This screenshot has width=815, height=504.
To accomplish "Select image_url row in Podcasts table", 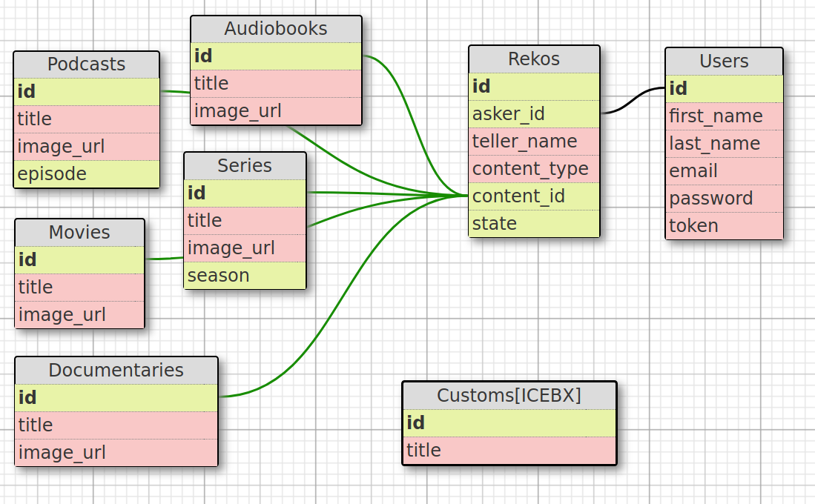I will [x=86, y=147].
